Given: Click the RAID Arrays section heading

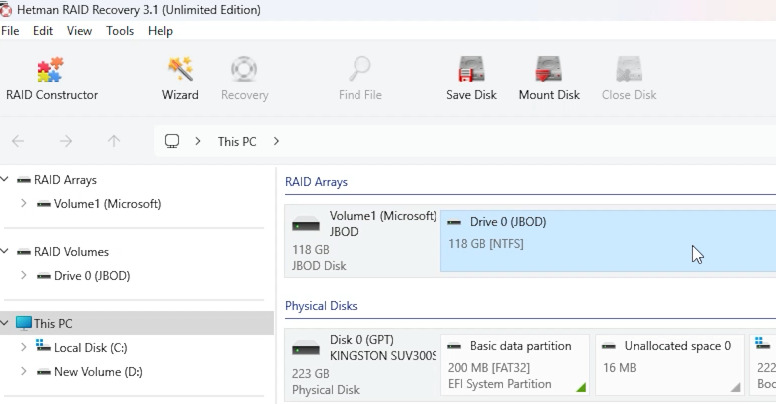Looking at the screenshot, I should pyautogui.click(x=316, y=182).
